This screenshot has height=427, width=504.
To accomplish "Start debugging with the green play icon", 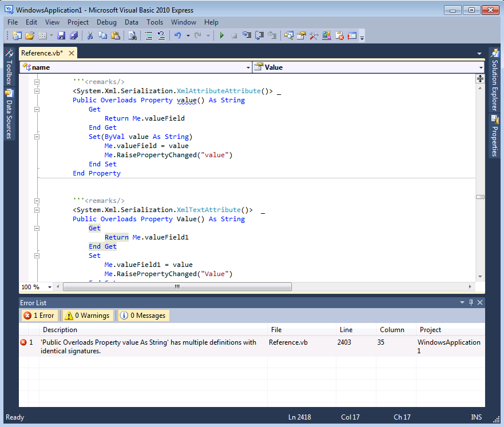I will tap(221, 35).
